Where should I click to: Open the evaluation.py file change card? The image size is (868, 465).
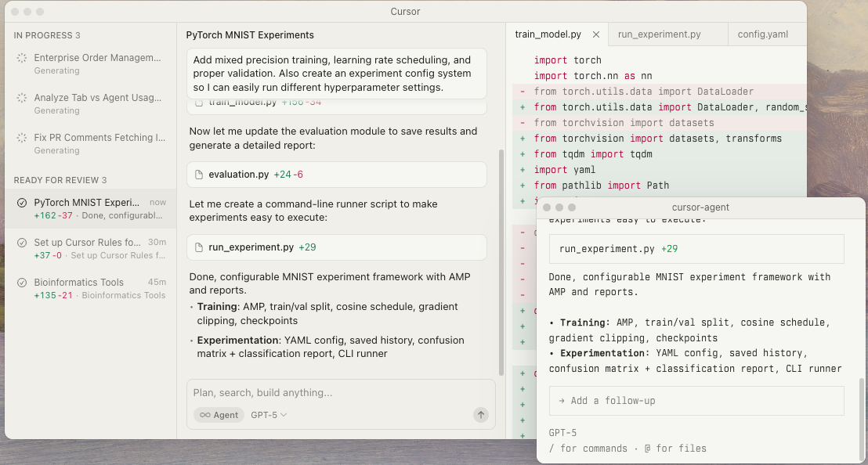[x=336, y=175]
